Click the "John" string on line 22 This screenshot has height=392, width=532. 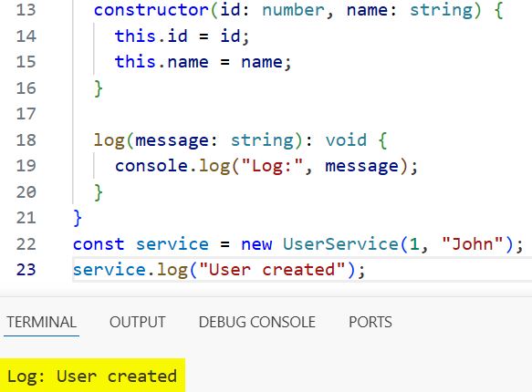click(473, 243)
